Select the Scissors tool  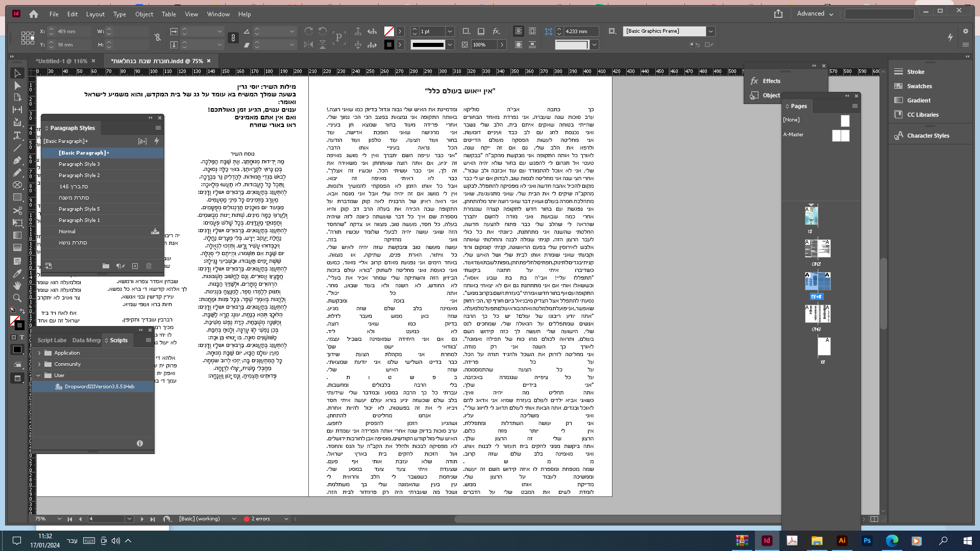[17, 210]
